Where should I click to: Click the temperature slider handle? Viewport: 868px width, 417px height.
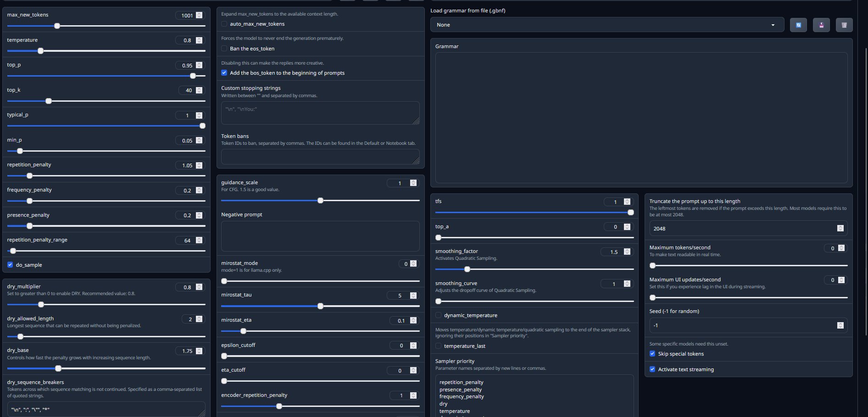click(x=41, y=51)
